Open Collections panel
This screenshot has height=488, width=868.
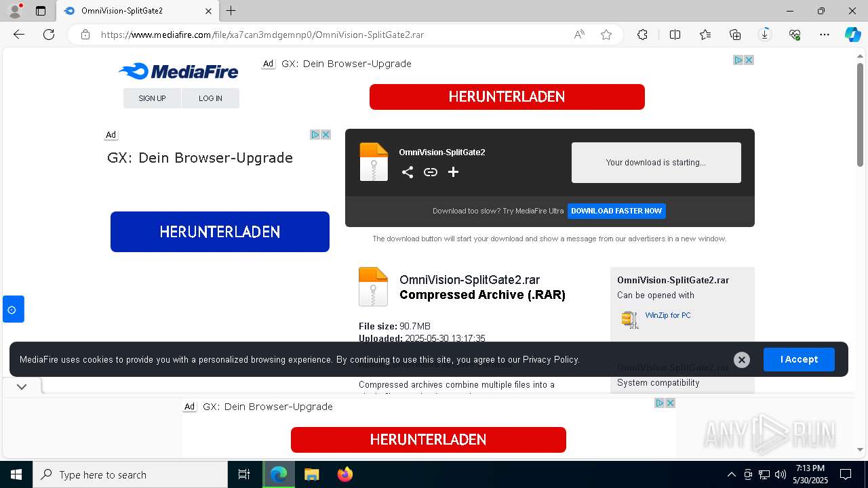[x=735, y=35]
